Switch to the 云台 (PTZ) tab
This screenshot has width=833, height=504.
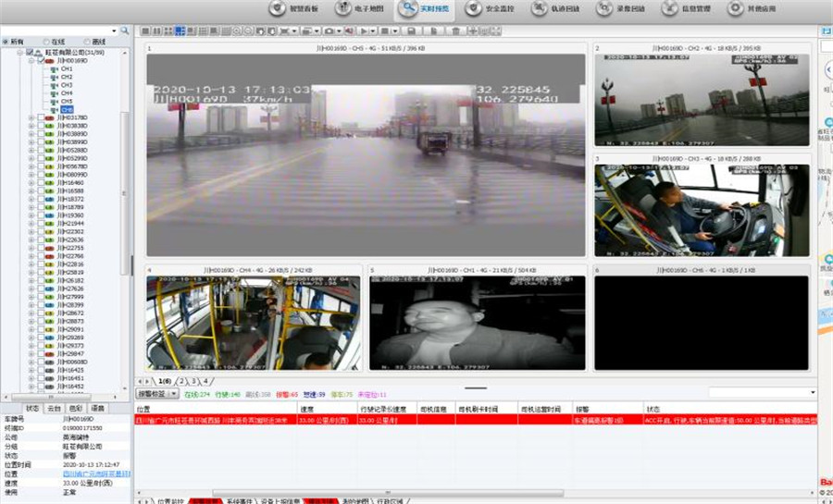click(54, 408)
